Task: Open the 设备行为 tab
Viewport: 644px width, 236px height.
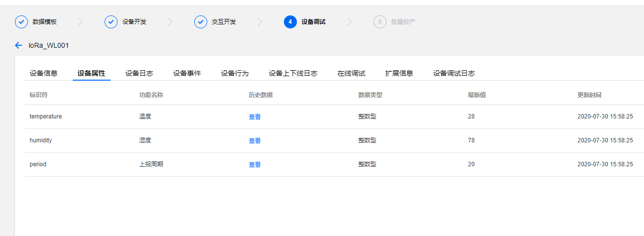Action: (235, 73)
